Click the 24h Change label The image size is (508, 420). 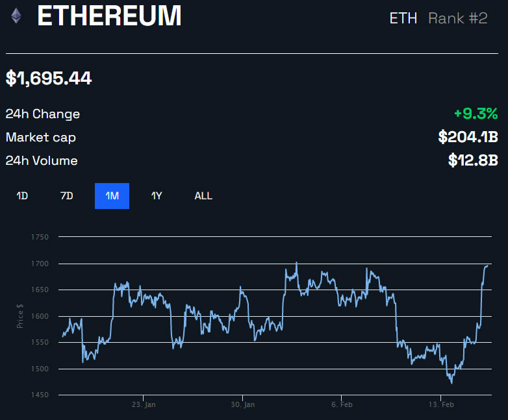point(43,114)
